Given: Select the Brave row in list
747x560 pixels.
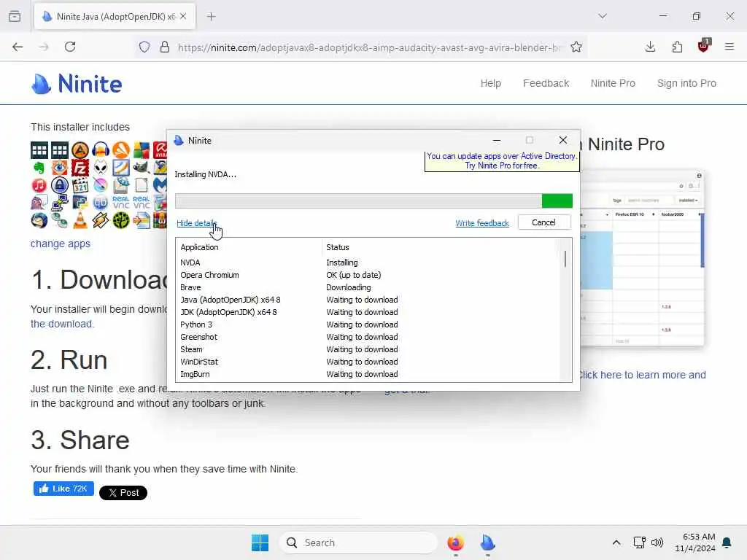Looking at the screenshot, I should pos(366,287).
